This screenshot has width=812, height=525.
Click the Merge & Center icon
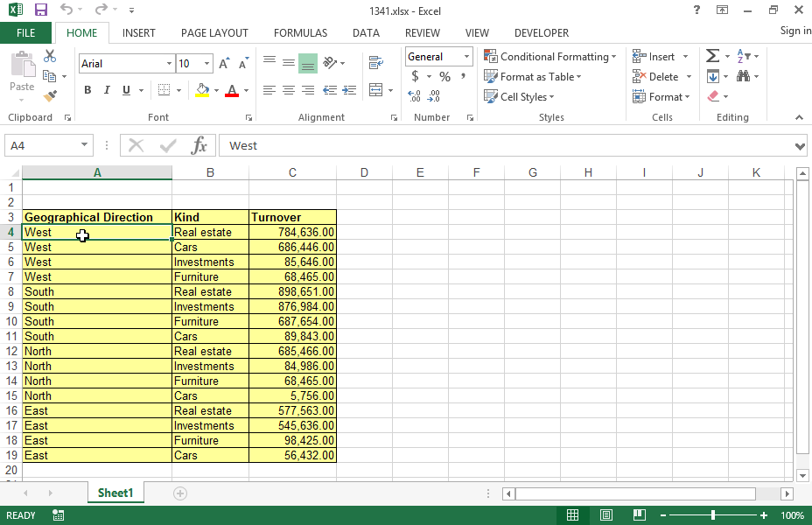[x=376, y=90]
